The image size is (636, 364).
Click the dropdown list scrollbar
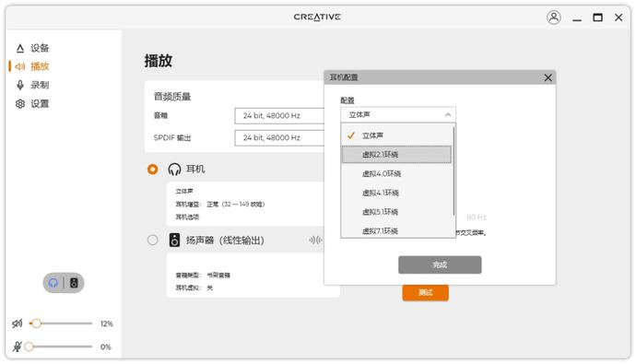453,172
